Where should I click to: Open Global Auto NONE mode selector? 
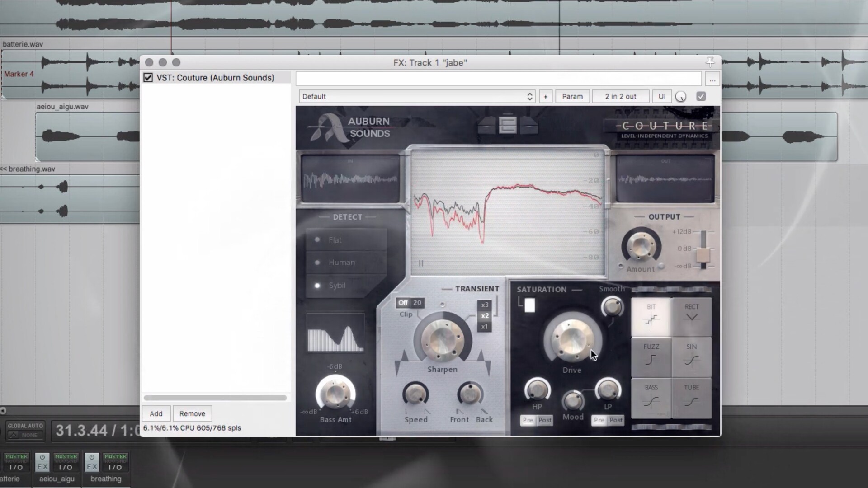25,435
